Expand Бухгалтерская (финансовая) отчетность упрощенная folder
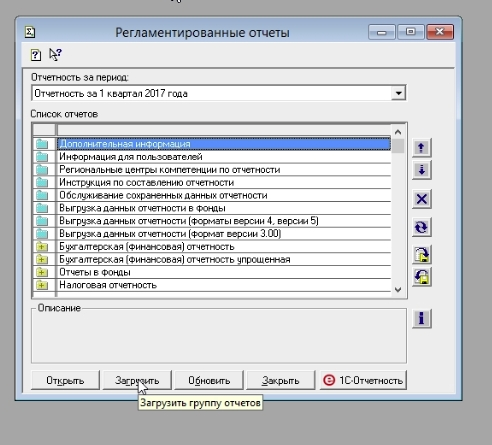 tap(42, 259)
